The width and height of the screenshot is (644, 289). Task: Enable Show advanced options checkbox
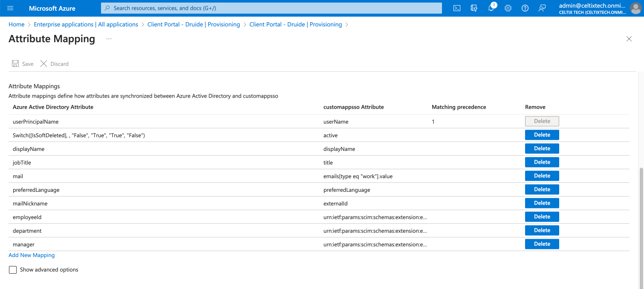13,270
